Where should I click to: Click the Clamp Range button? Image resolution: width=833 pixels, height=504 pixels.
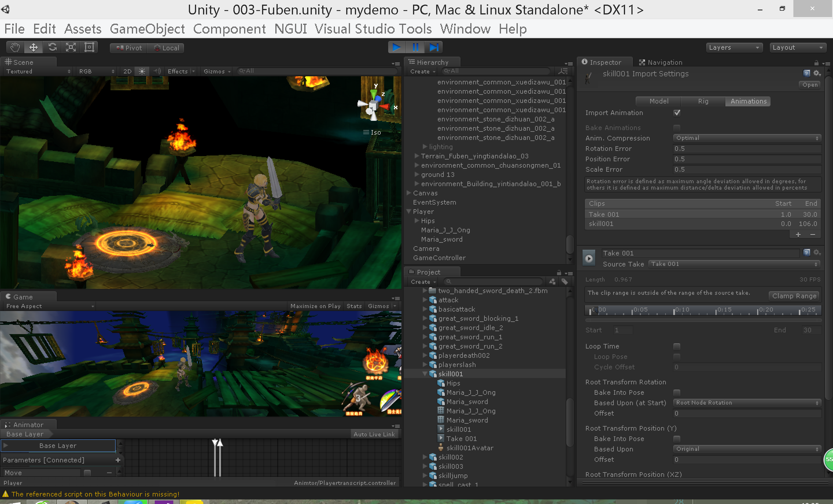pyautogui.click(x=794, y=296)
